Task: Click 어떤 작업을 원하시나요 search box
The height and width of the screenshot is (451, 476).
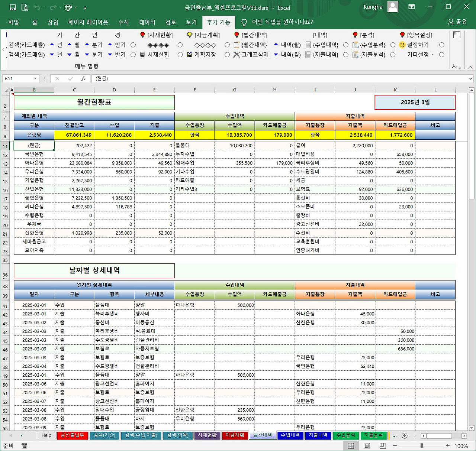Action: click(283, 22)
